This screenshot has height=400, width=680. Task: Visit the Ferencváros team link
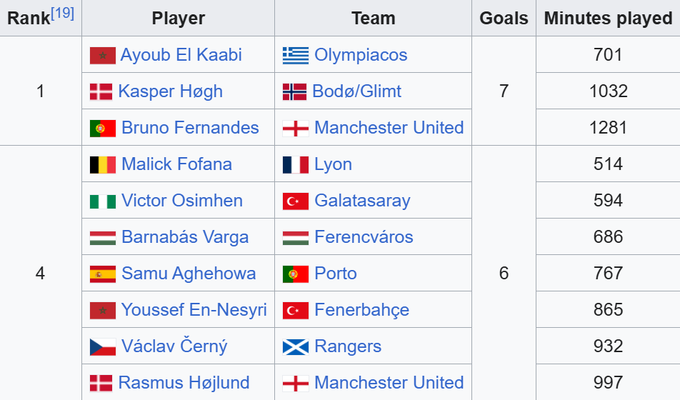coord(363,237)
